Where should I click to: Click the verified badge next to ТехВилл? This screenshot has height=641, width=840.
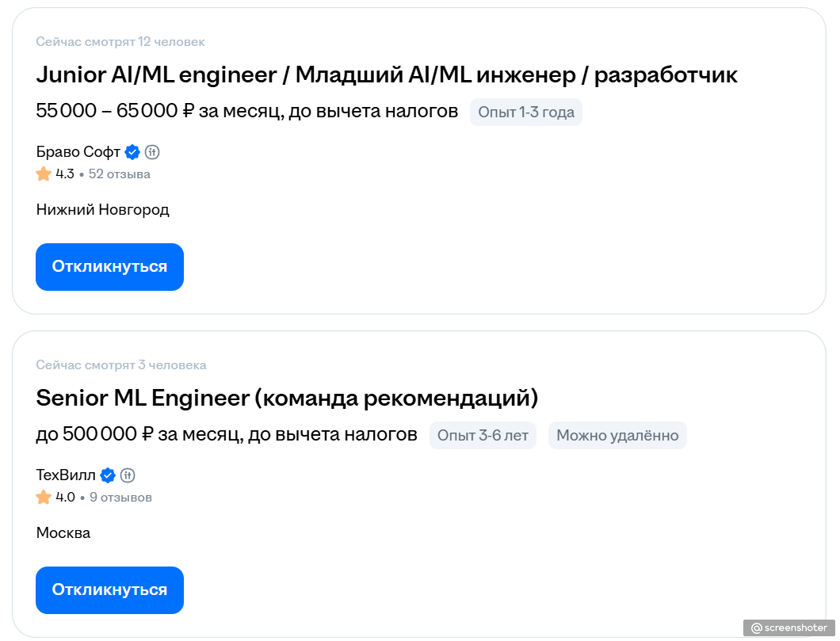tap(108, 475)
